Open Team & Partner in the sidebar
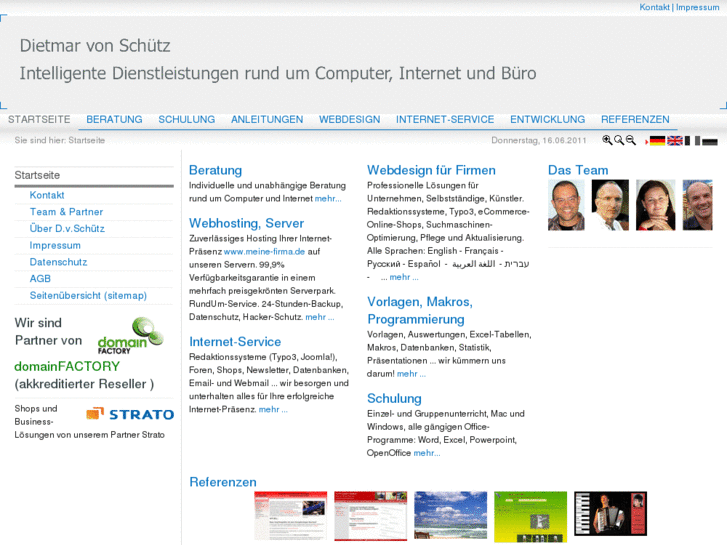This screenshot has width=727, height=545. 66,212
